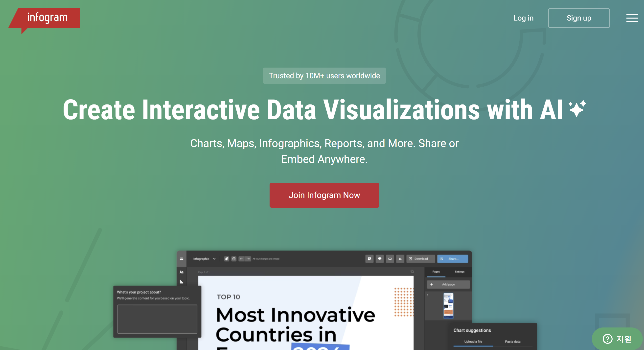Click the library drawer icon in editor preview
Image resolution: width=644 pixels, height=350 pixels.
pos(182,259)
